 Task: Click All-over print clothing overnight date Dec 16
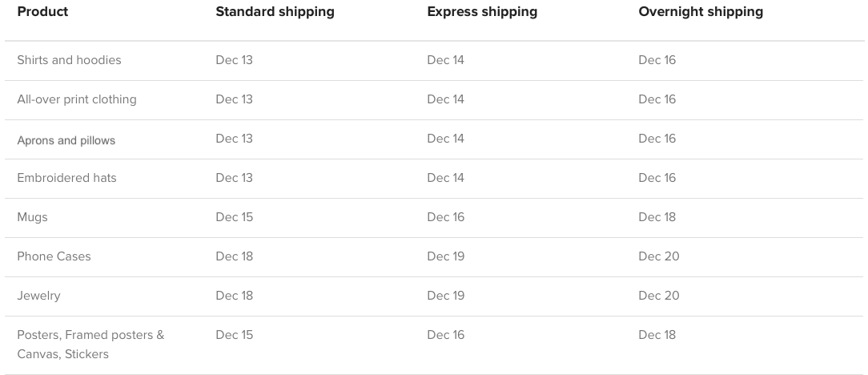point(657,99)
